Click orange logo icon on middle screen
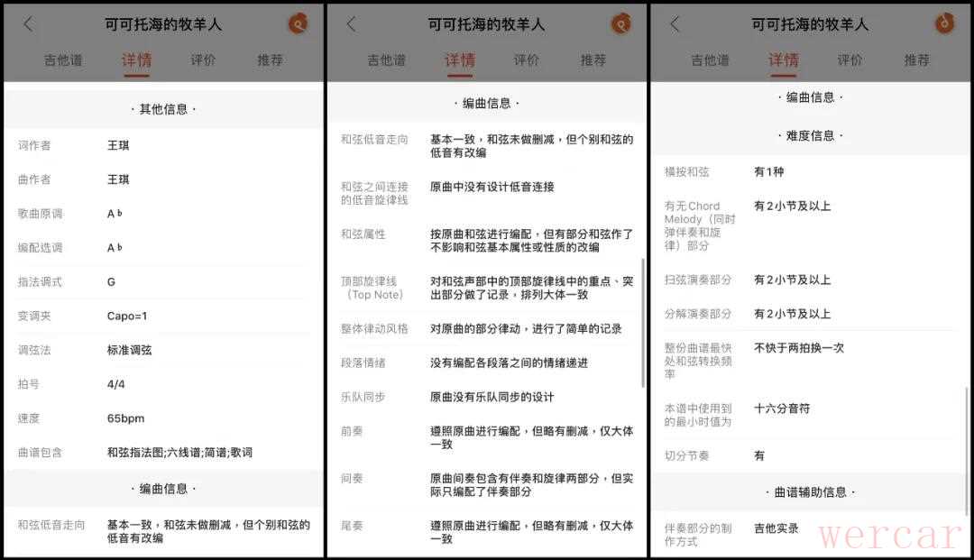The width and height of the screenshot is (974, 560). tap(620, 23)
